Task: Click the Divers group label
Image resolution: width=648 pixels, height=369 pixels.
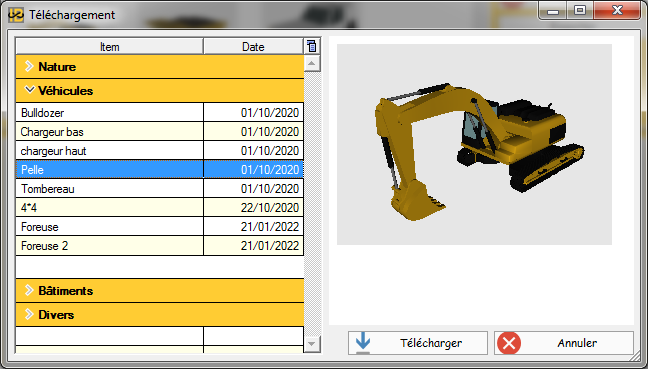Action: click(x=56, y=314)
